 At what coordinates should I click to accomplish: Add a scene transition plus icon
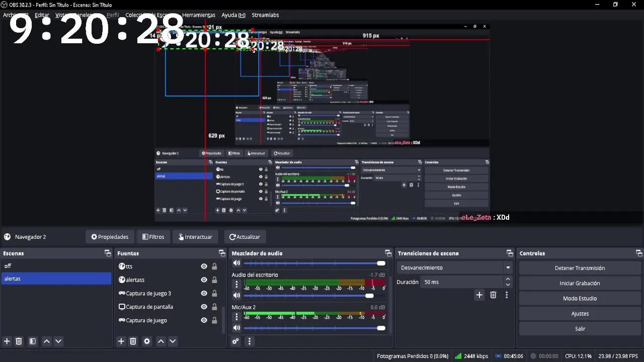(479, 295)
